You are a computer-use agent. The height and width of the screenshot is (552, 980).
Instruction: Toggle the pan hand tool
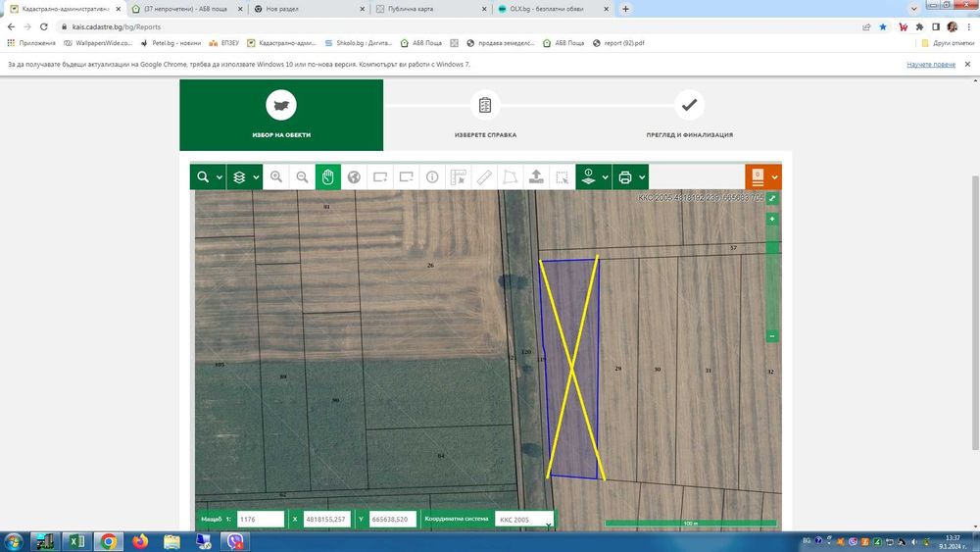328,177
